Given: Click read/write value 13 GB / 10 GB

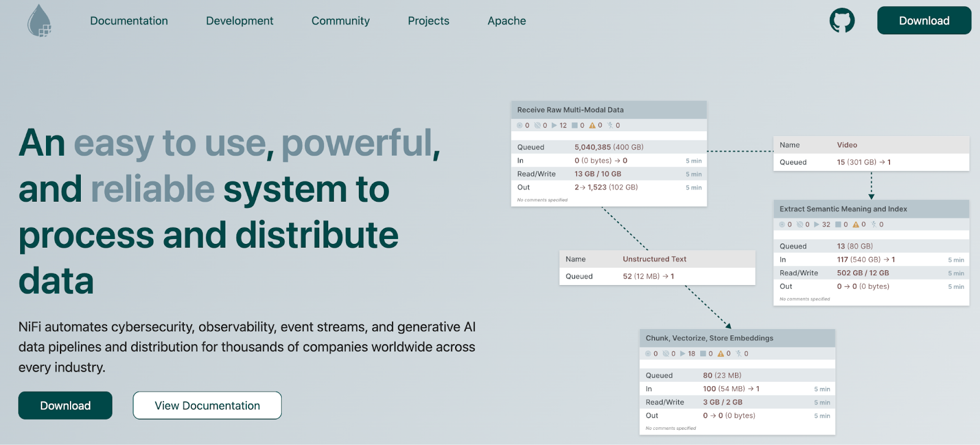Looking at the screenshot, I should [598, 174].
